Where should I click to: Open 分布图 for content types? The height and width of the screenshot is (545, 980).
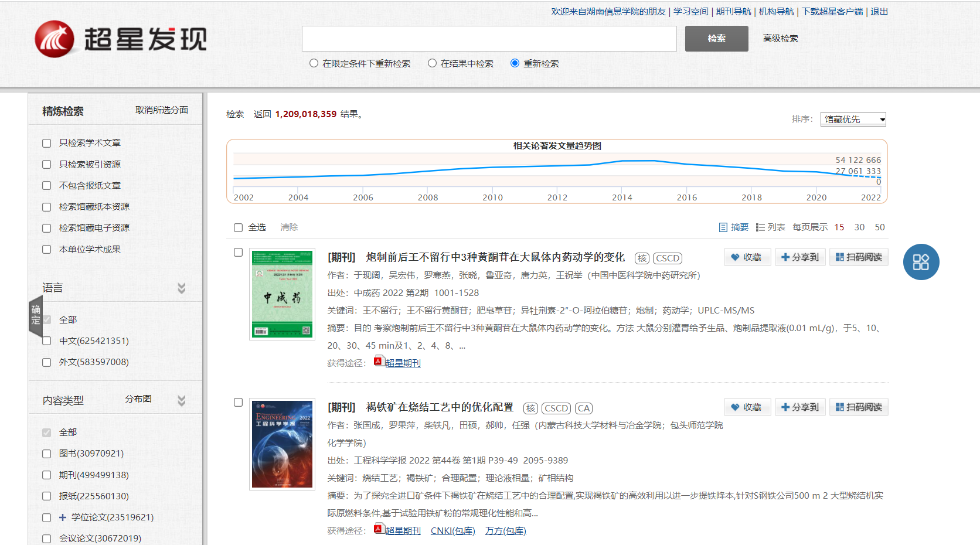click(138, 399)
